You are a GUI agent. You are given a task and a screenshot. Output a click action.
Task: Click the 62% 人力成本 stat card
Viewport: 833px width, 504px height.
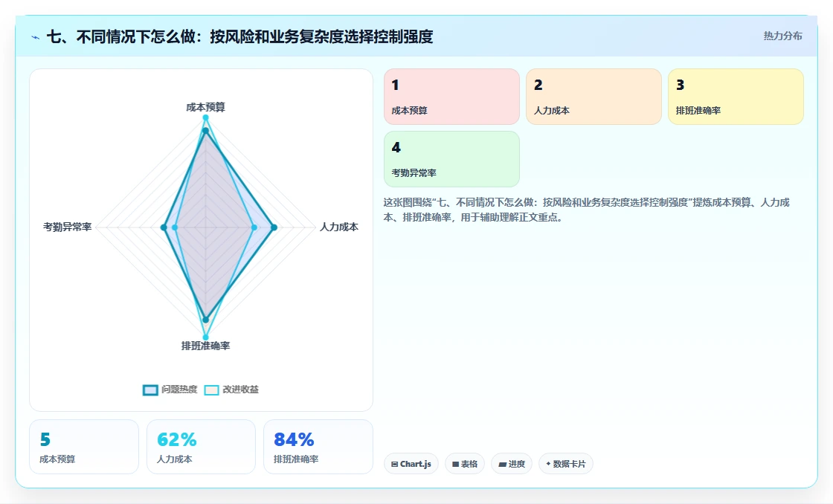click(x=201, y=447)
